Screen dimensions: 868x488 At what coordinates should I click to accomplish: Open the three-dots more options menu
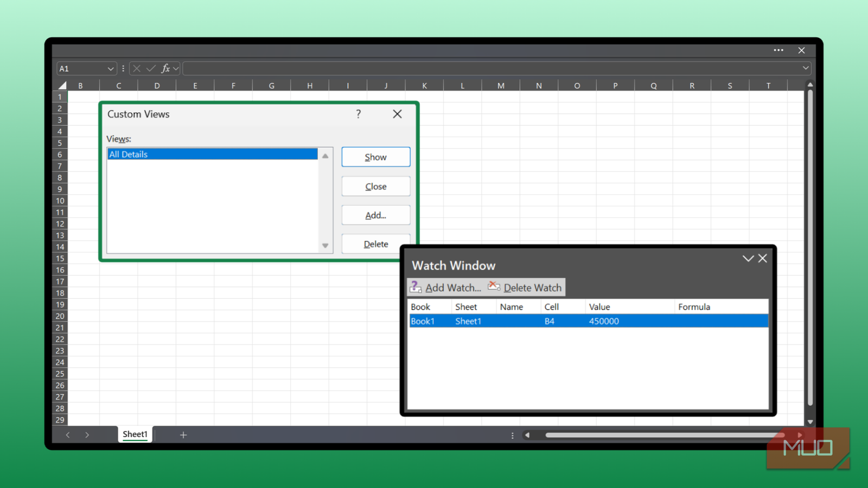click(778, 50)
